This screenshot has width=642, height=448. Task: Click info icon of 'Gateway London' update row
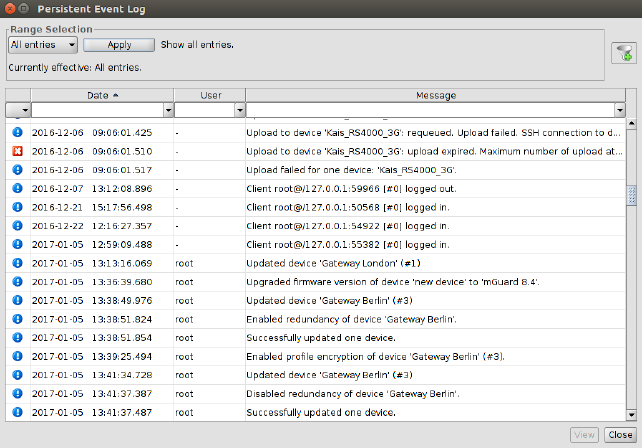pyautogui.click(x=17, y=263)
